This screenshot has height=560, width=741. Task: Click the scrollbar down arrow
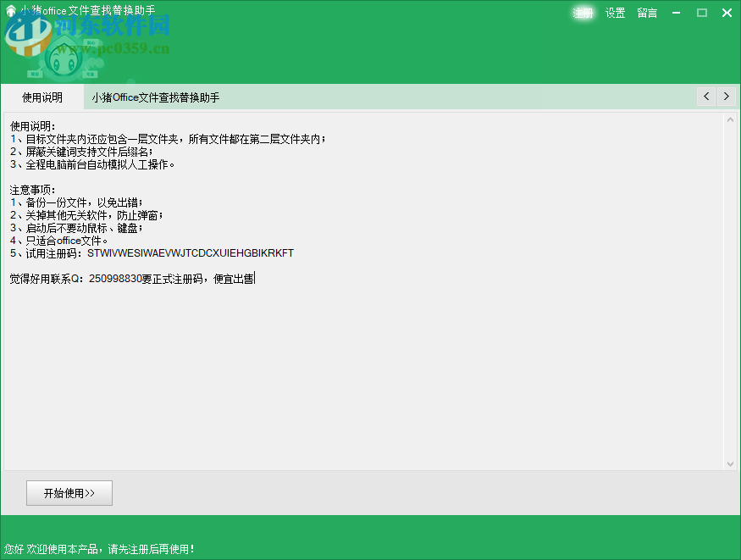730,463
